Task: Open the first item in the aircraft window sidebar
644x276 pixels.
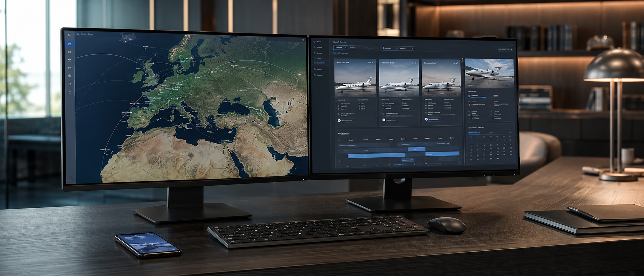Action: tap(318, 42)
